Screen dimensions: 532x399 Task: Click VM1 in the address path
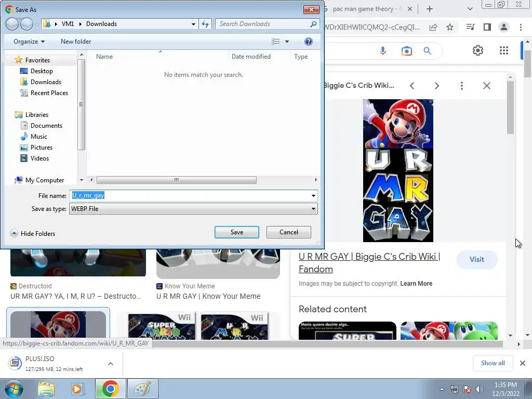tap(68, 24)
